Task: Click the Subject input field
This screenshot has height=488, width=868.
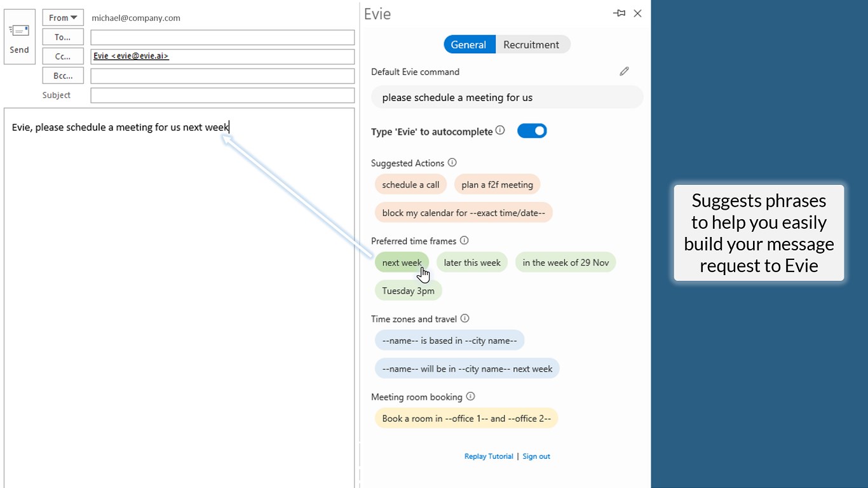Action: 222,95
